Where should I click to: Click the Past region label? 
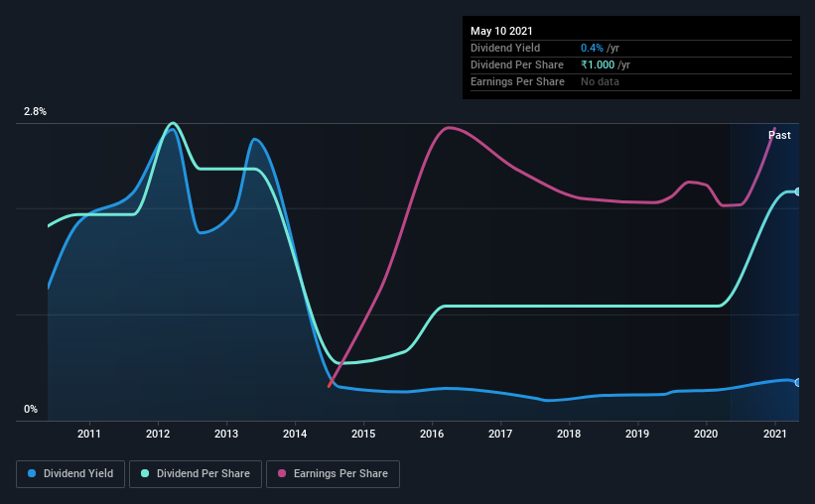[x=779, y=135]
